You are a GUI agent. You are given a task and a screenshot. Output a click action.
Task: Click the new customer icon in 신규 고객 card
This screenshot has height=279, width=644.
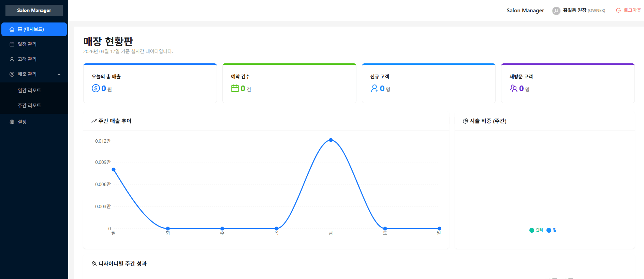click(374, 89)
